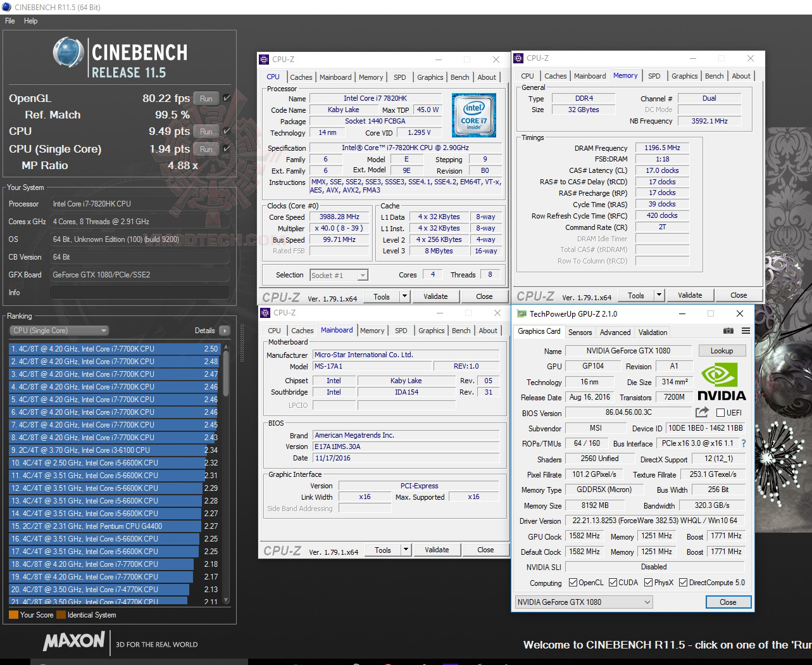The height and width of the screenshot is (665, 812).
Task: Toggle the PhysX checkbox
Action: (x=648, y=583)
